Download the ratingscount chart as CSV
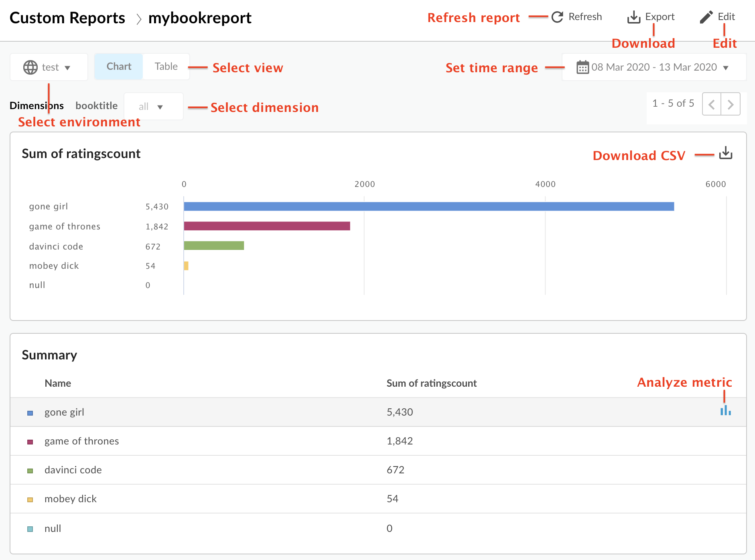The width and height of the screenshot is (755, 560). (725, 154)
